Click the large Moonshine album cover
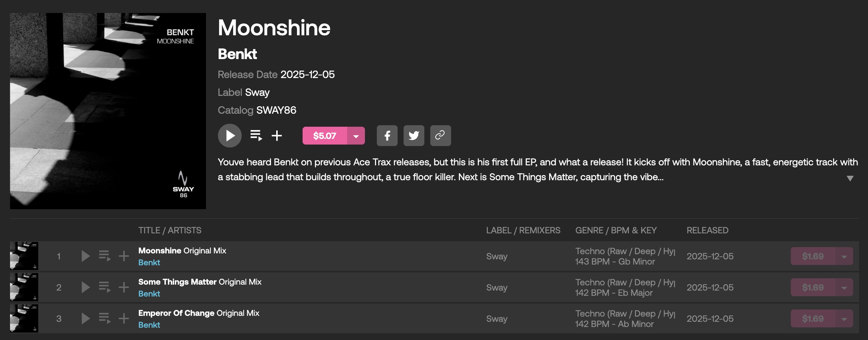 tap(108, 111)
